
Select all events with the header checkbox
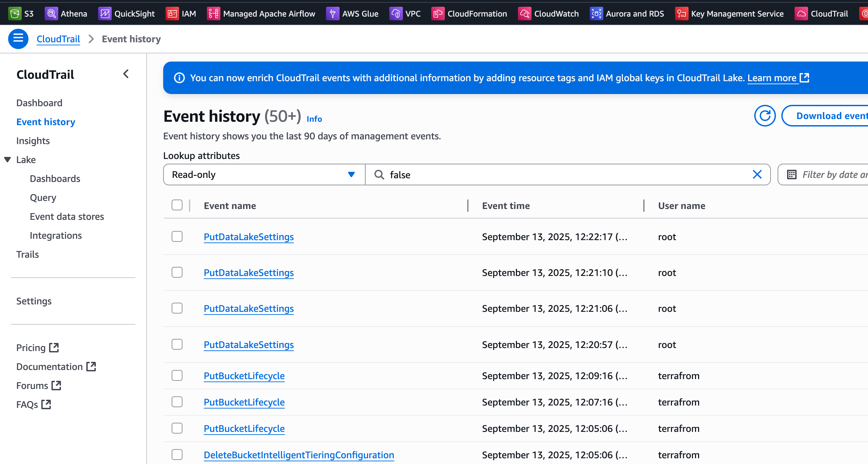pos(177,205)
